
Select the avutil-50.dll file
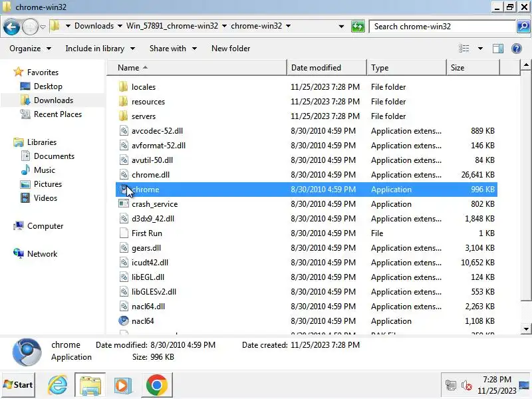pyautogui.click(x=307, y=160)
